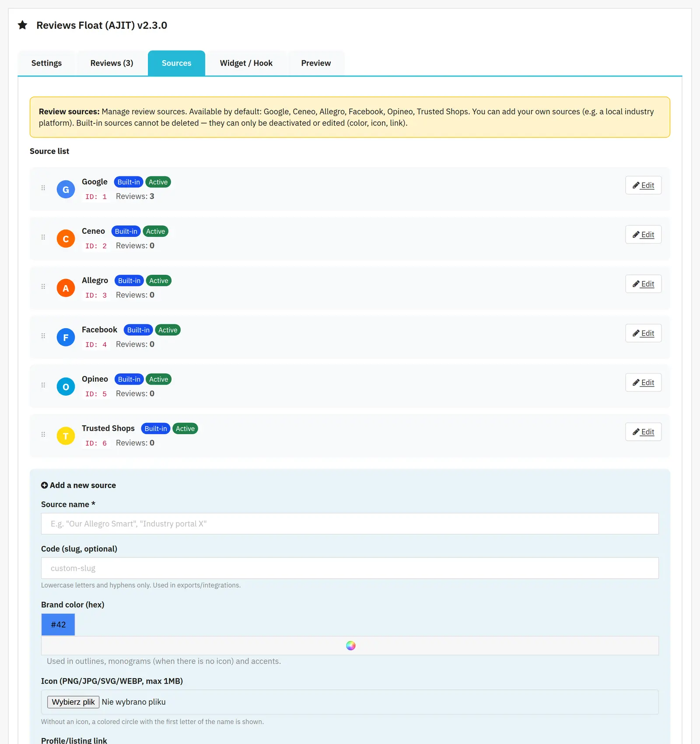Select the Sources tab
This screenshot has width=700, height=744.
176,63
